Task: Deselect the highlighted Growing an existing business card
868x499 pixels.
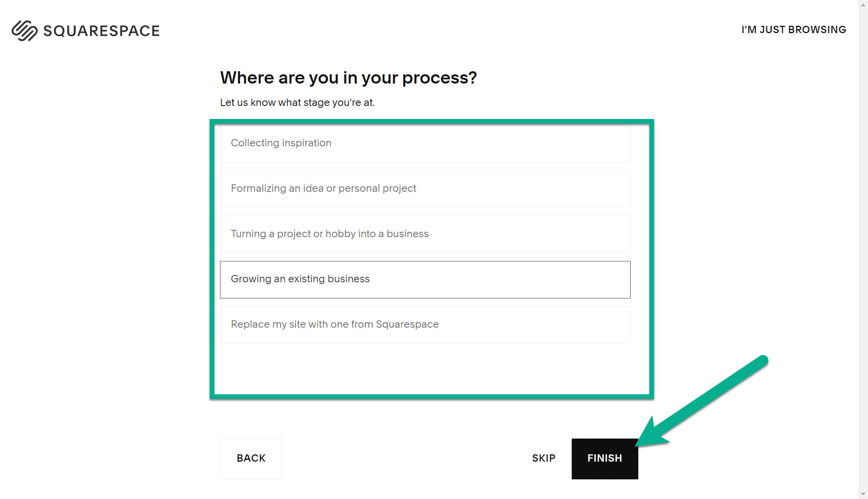Action: click(424, 280)
